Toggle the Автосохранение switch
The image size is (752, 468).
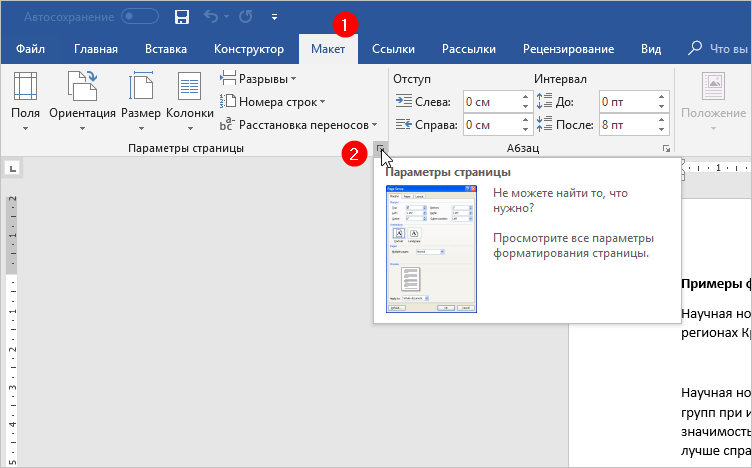tap(140, 17)
